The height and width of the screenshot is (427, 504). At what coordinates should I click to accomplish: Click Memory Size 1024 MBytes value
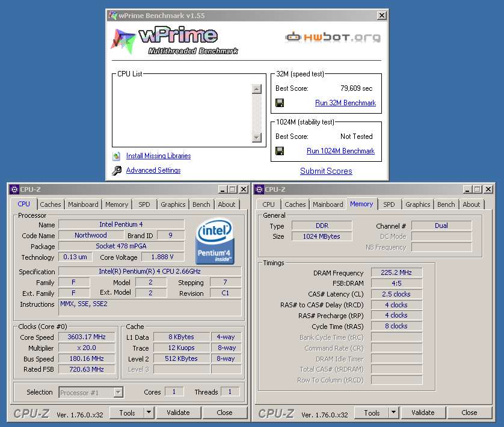[x=321, y=236]
